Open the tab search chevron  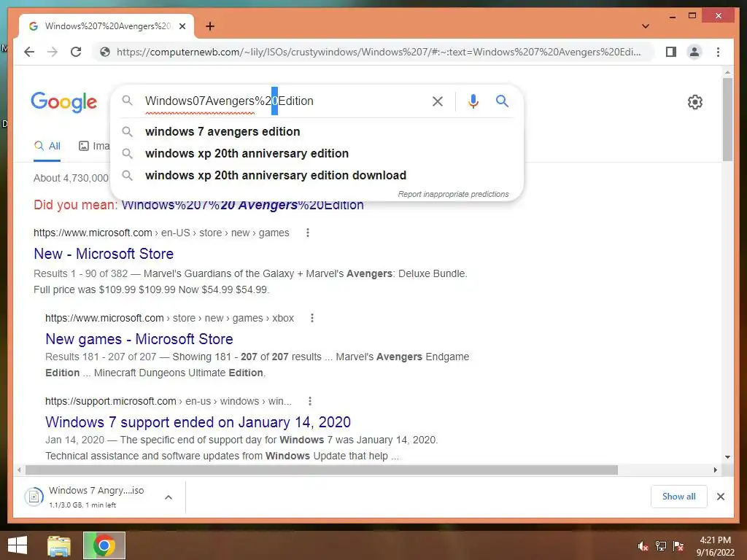(646, 26)
